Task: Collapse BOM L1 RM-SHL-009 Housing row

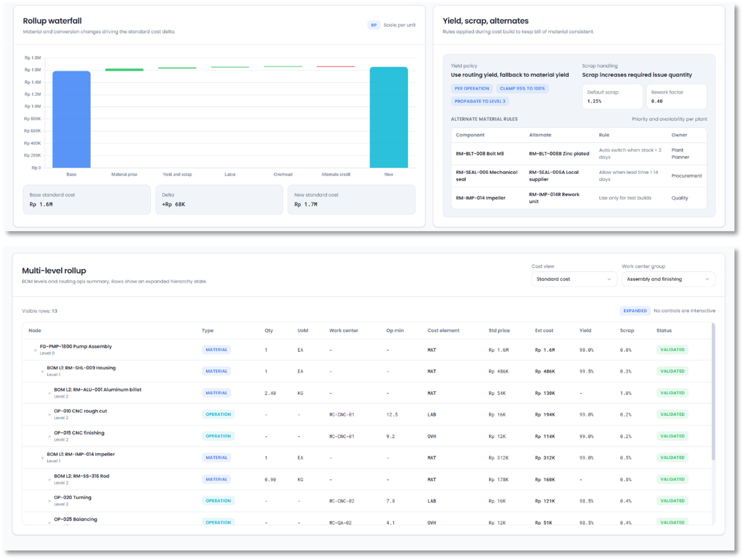Action: (42, 372)
